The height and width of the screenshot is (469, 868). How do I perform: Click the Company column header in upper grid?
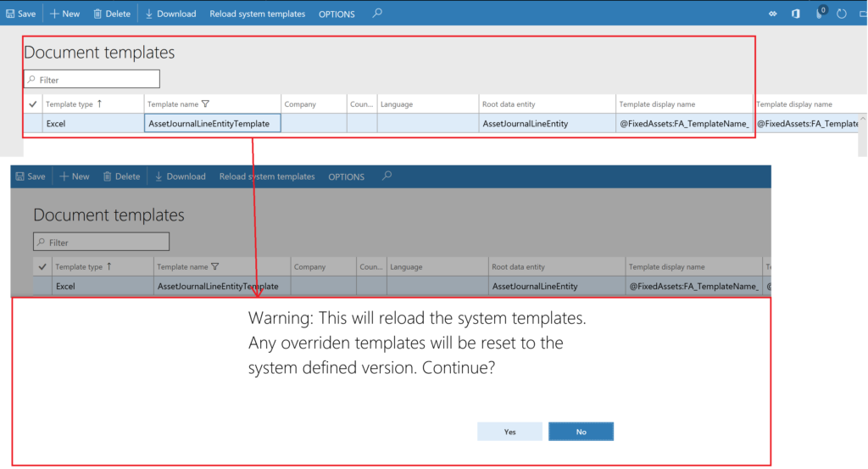tap(300, 104)
